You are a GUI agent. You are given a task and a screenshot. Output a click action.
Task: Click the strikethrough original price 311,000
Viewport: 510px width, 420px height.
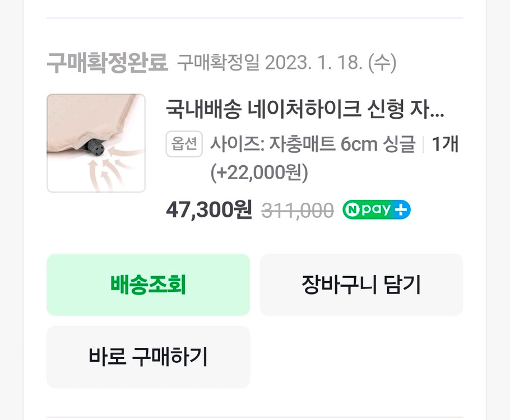296,211
